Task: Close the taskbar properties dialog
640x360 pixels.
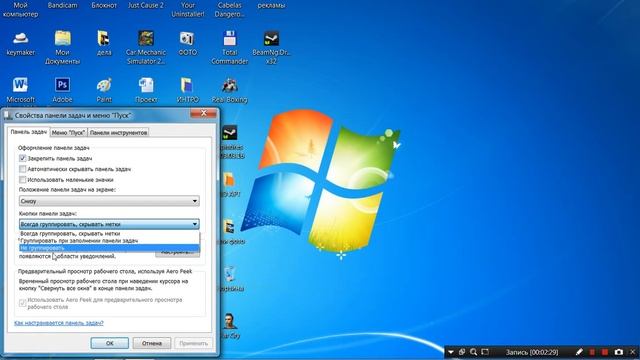Action: click(204, 113)
